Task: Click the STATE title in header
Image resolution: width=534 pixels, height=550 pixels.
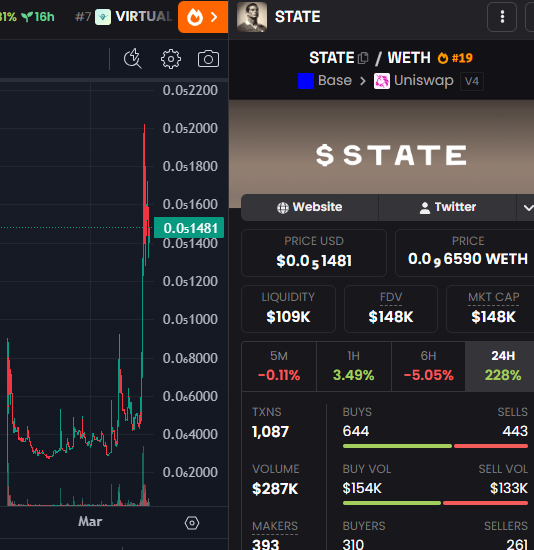Action: pos(298,17)
